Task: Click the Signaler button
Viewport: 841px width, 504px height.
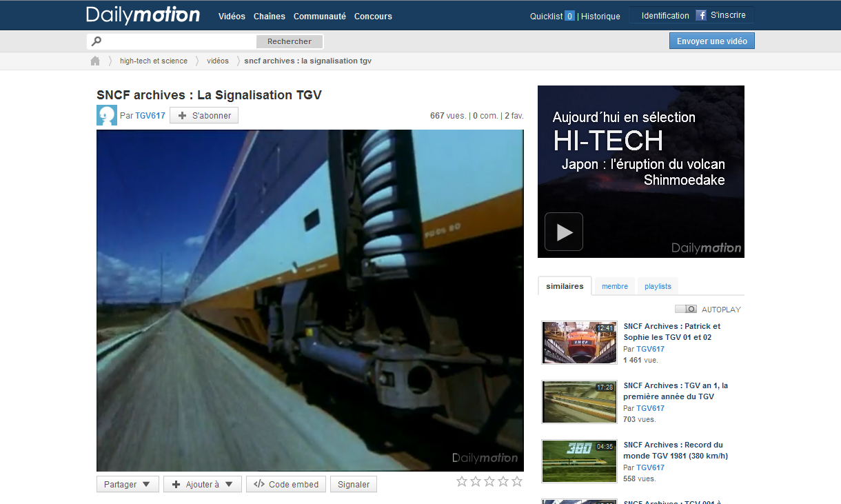Action: [x=354, y=485]
